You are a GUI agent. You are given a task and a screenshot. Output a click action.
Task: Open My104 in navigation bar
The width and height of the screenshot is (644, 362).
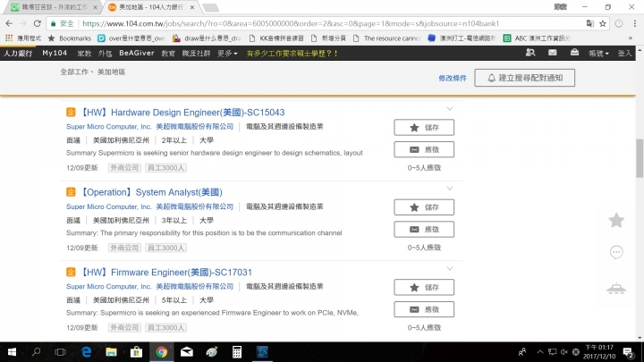(55, 53)
